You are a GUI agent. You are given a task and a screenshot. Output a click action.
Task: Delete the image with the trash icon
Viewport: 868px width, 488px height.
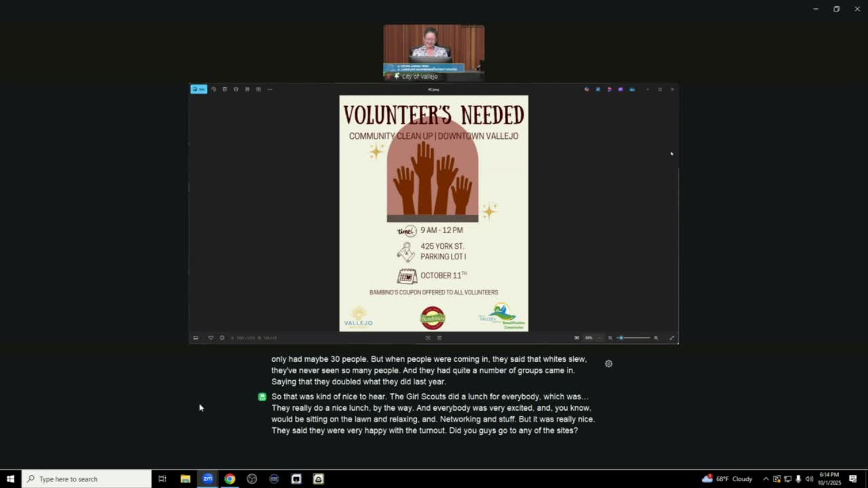point(224,89)
